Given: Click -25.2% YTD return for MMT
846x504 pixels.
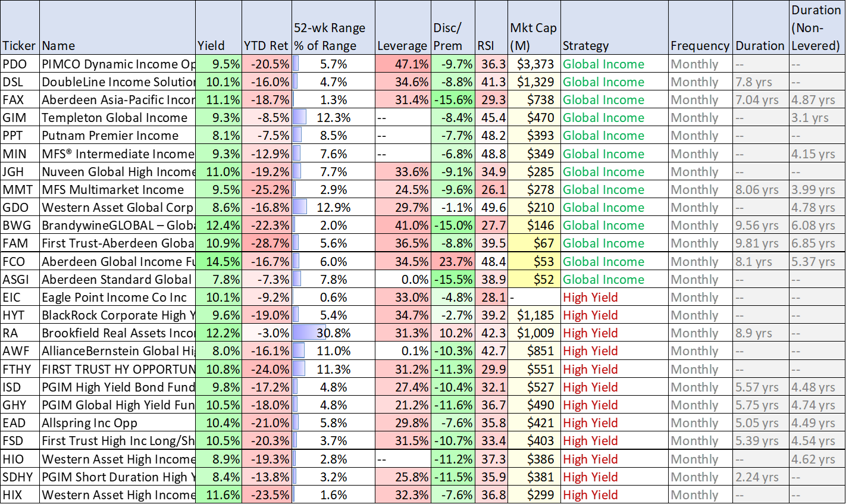Looking at the screenshot, I should [267, 190].
